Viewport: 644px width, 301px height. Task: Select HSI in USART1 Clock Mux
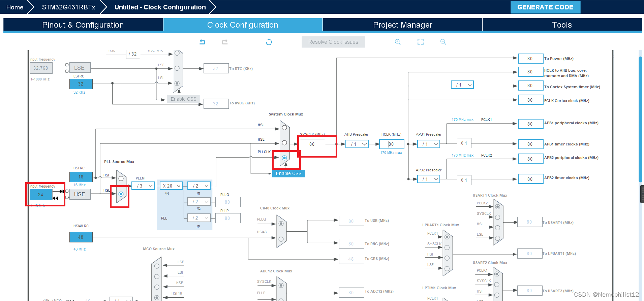[497, 228]
